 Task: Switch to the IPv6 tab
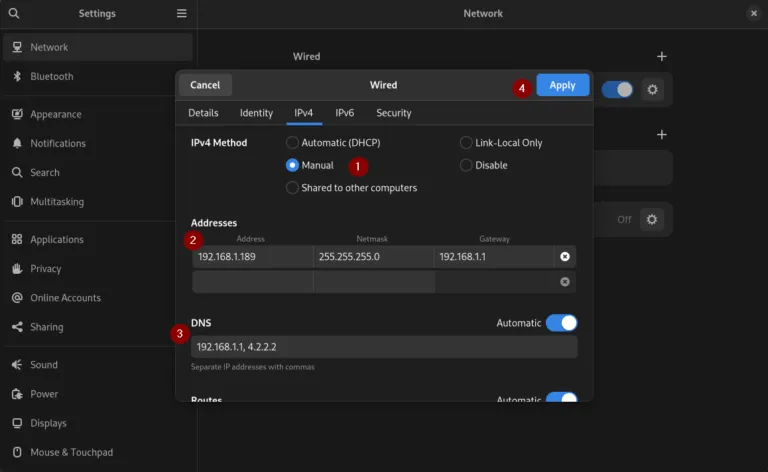pos(344,113)
